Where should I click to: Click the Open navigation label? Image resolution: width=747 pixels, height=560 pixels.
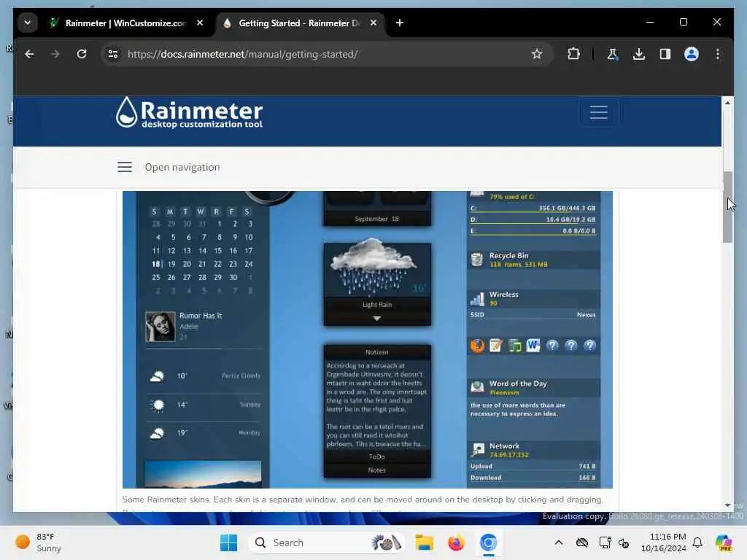(182, 167)
